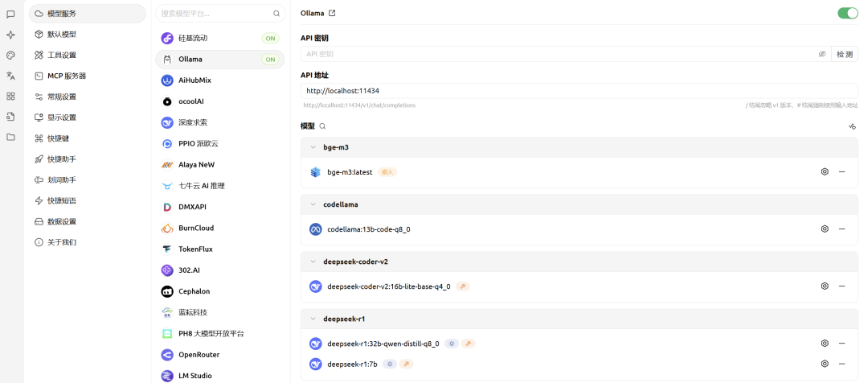Click the search magnifier in provider search box

pos(276,14)
